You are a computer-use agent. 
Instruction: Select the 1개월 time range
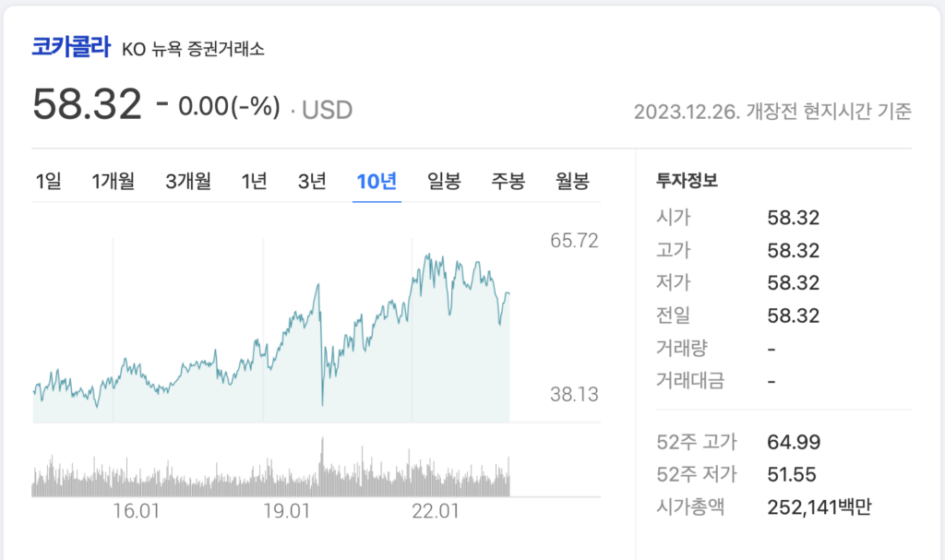tap(113, 182)
